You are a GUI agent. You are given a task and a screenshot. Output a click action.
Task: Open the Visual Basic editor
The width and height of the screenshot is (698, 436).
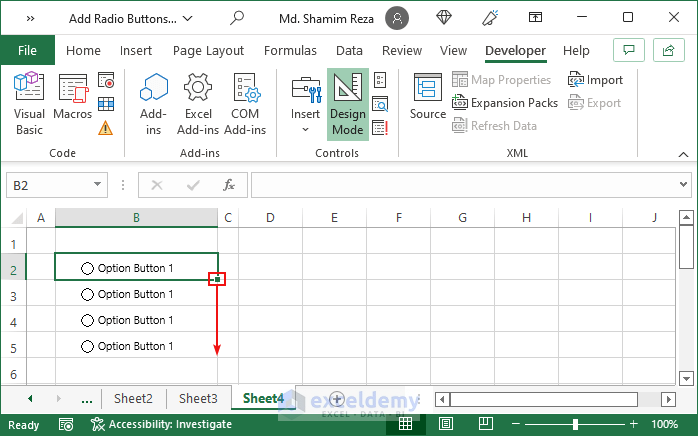pyautogui.click(x=29, y=104)
